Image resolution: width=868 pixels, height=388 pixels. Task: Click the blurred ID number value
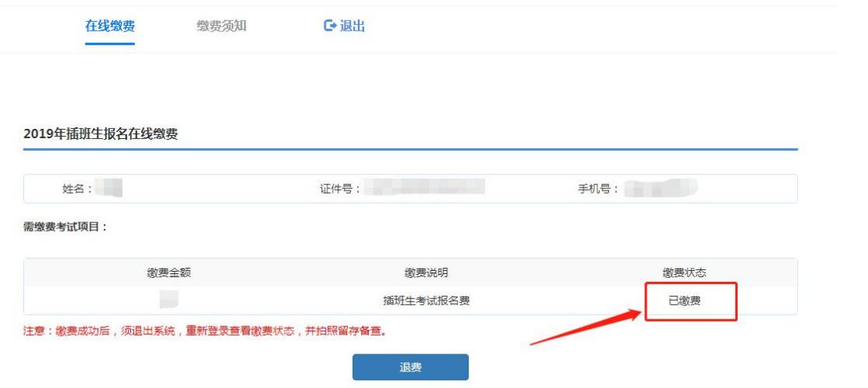tap(424, 187)
